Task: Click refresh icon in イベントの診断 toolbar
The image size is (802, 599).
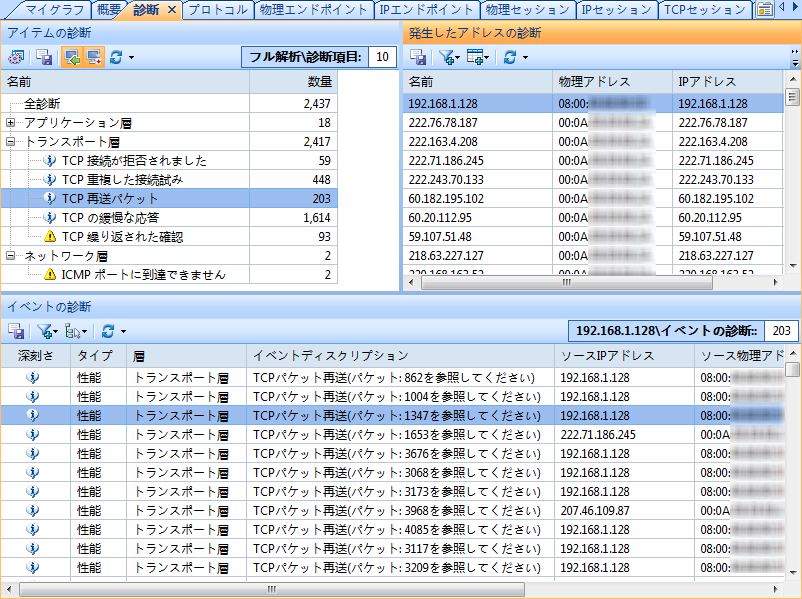Action: coord(108,330)
